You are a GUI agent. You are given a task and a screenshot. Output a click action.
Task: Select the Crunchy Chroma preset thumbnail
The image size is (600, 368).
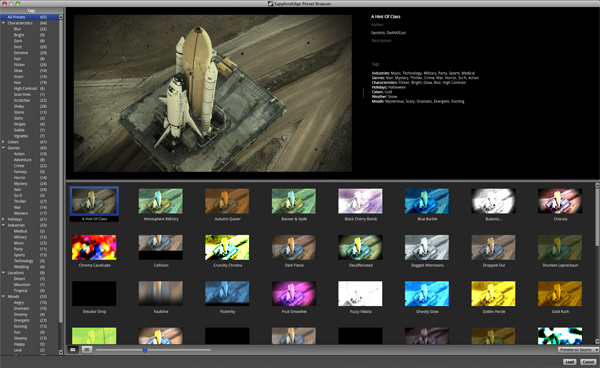click(227, 248)
